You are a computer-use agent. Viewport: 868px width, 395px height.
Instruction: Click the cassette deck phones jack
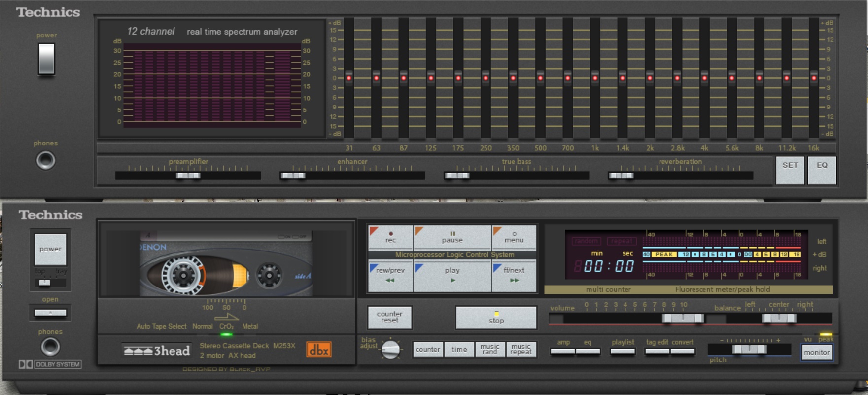pyautogui.click(x=50, y=347)
